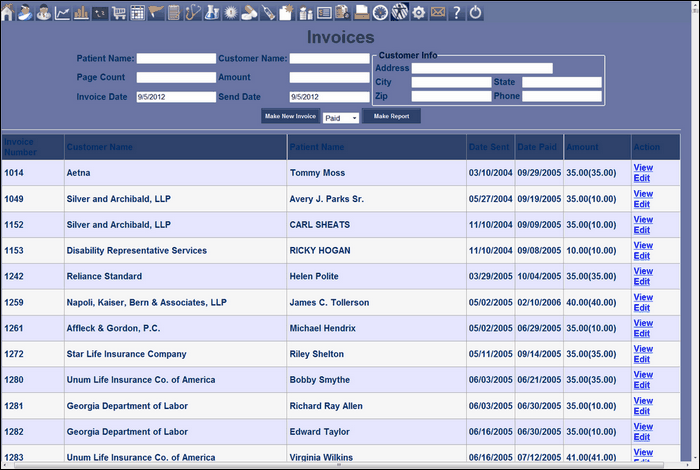Open the Vitruvian man icon
Screen dimensions: 700x470
coord(400,12)
